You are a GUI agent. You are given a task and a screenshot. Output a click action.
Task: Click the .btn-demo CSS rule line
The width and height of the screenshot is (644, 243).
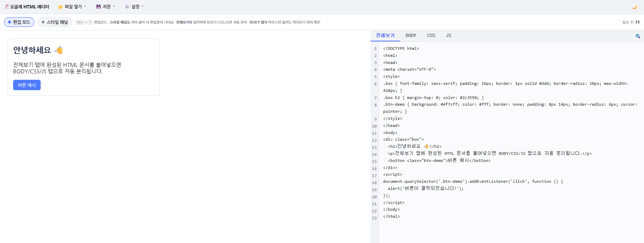(510, 108)
